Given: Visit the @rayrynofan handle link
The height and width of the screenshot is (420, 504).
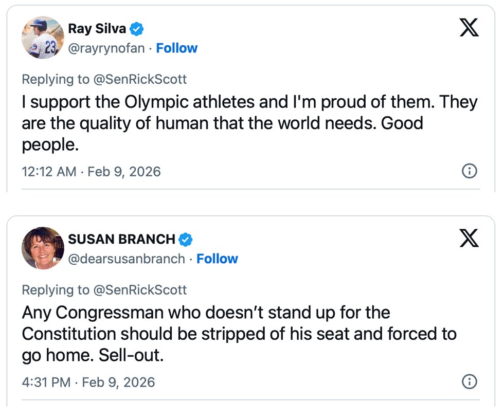Looking at the screenshot, I should point(106,48).
